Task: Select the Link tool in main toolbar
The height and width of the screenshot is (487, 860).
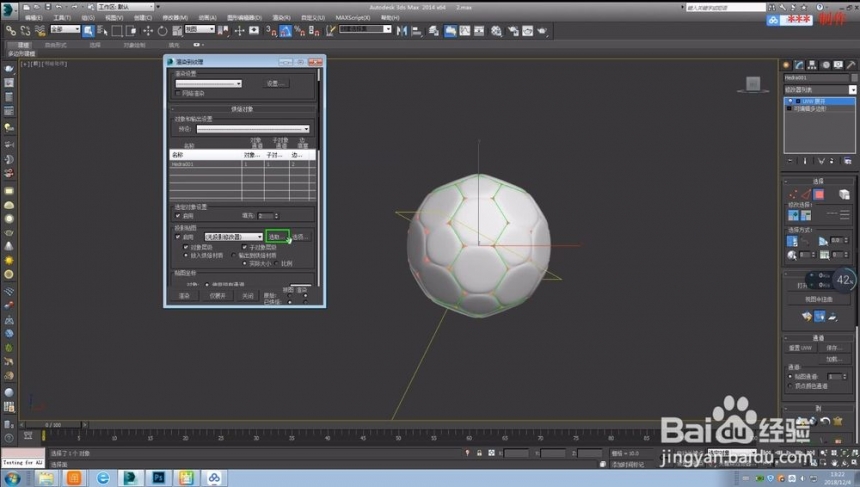Action: (11, 31)
